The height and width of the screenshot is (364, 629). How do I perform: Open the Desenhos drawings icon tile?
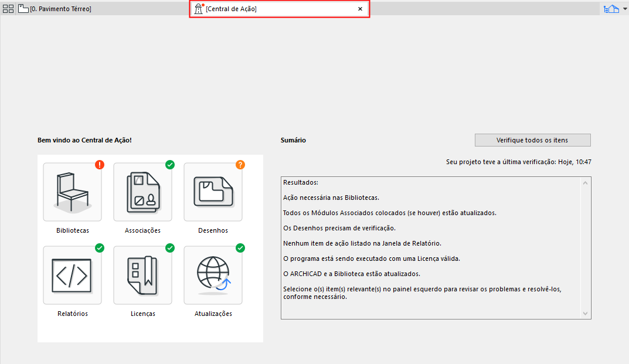click(x=213, y=192)
